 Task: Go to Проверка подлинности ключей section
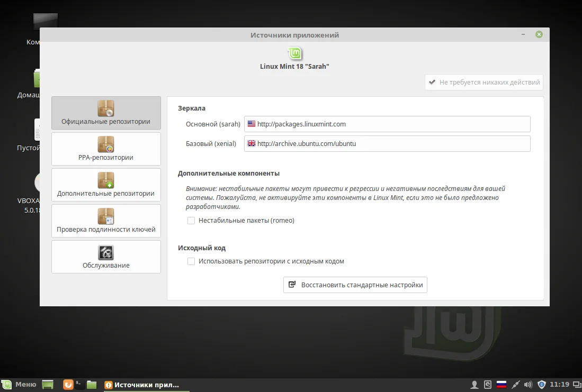tap(106, 221)
